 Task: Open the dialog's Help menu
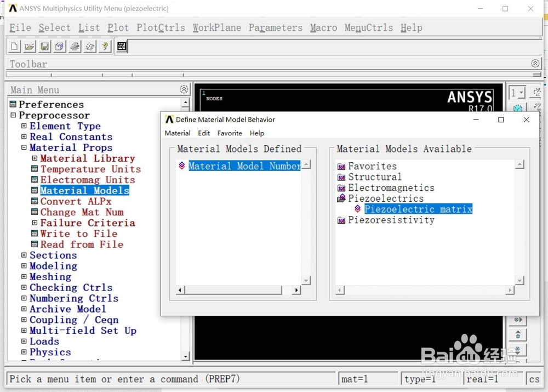(257, 133)
